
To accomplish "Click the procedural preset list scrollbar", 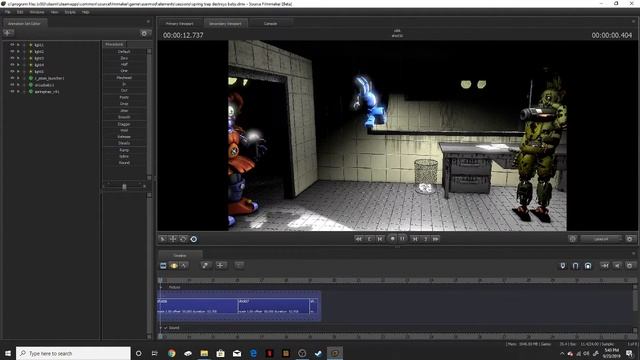I will coord(149,114).
